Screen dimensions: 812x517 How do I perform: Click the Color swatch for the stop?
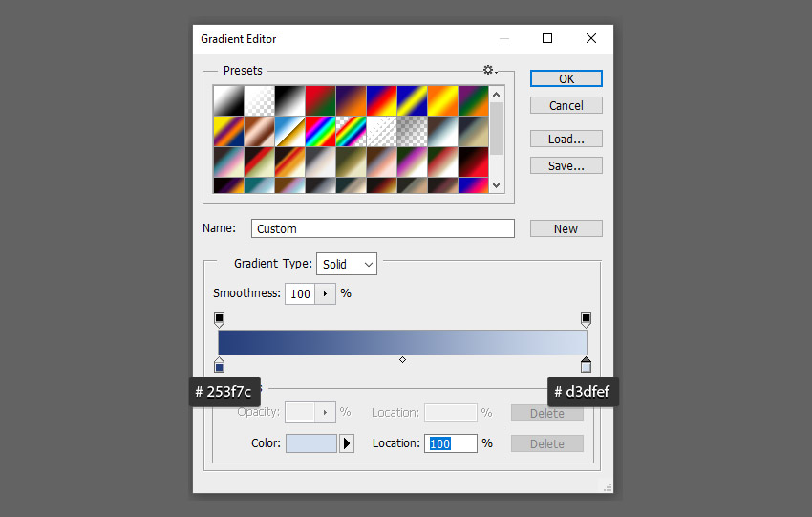311,443
